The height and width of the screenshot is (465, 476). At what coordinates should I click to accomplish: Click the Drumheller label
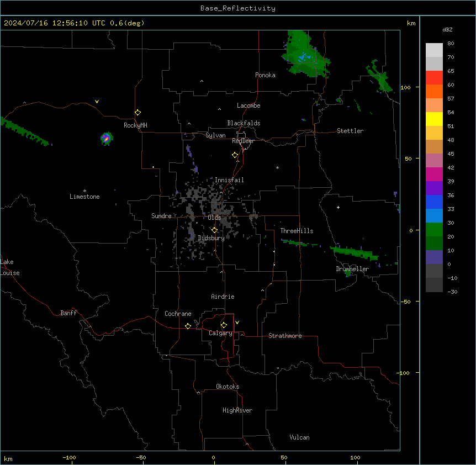point(352,269)
